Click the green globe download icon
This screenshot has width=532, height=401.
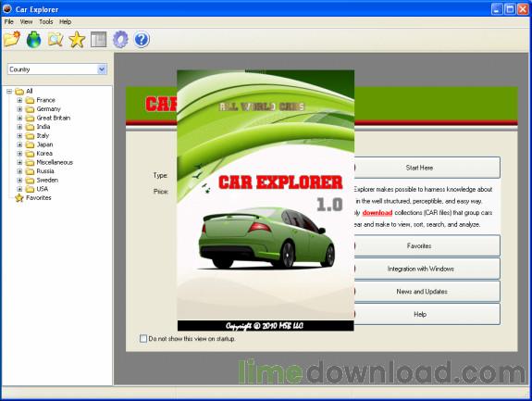pyautogui.click(x=33, y=40)
